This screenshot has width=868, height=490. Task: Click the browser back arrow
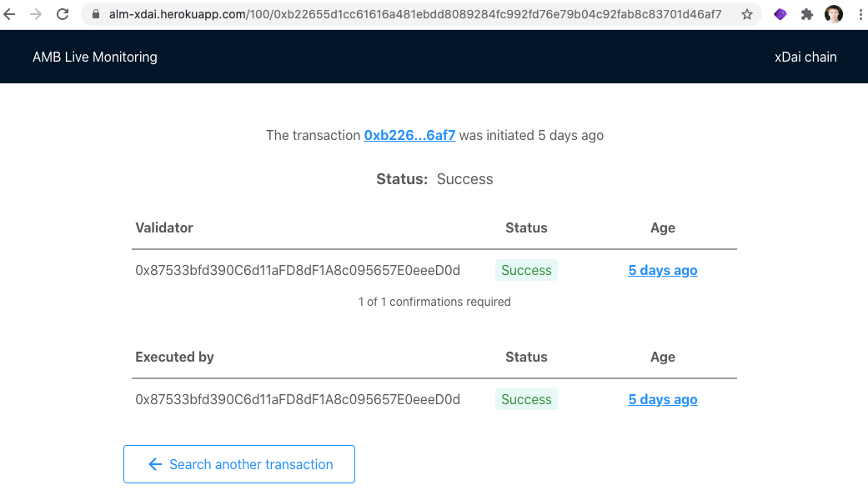[x=9, y=14]
